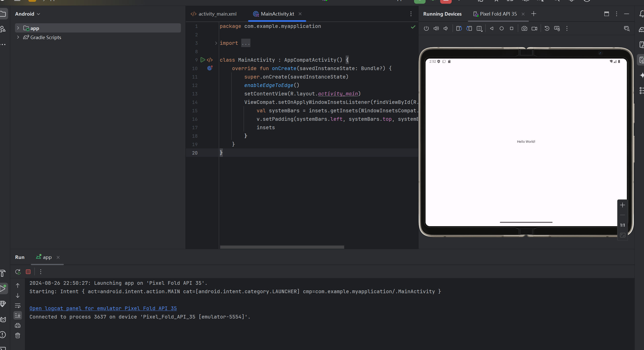644x350 pixels.
Task: Click the Running Devices panel title
Action: point(442,14)
